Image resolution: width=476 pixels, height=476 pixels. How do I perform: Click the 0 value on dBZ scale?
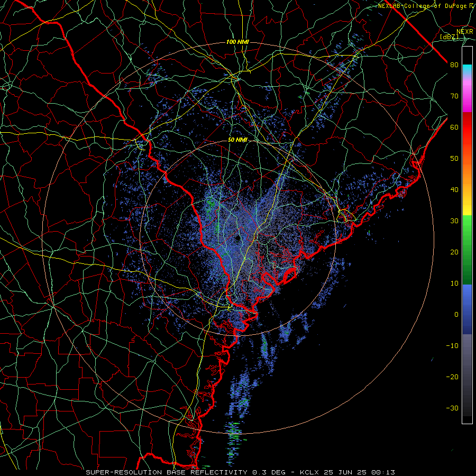[x=456, y=315]
